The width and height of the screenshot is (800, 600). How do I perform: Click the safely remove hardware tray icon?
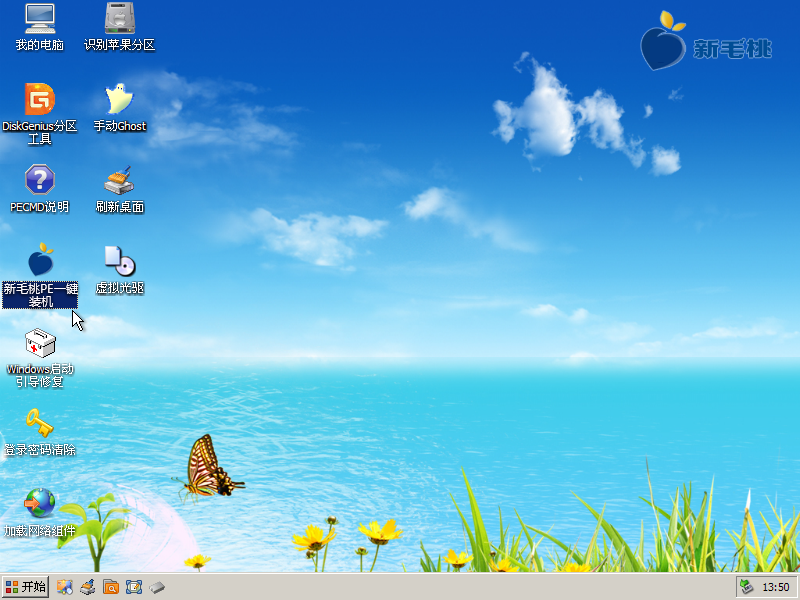(x=747, y=587)
